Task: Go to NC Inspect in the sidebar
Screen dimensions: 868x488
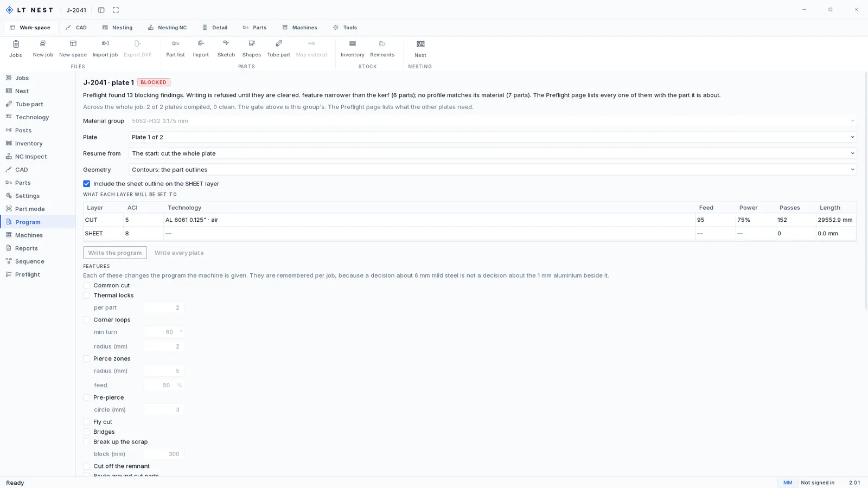Action: point(38,156)
